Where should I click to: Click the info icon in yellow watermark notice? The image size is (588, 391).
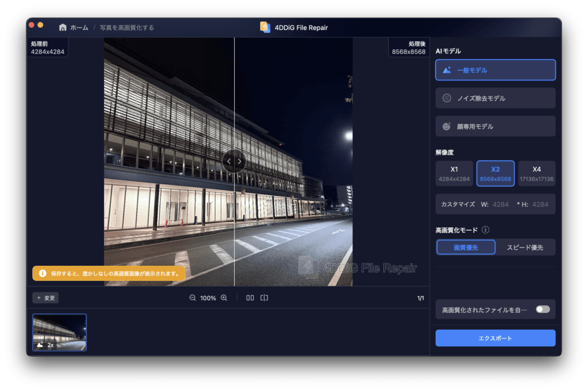pyautogui.click(x=42, y=273)
